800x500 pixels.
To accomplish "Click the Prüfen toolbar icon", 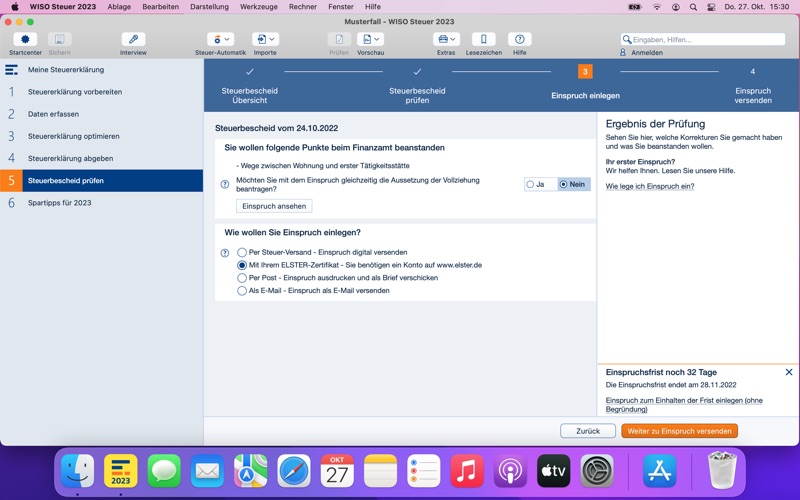I will click(339, 39).
